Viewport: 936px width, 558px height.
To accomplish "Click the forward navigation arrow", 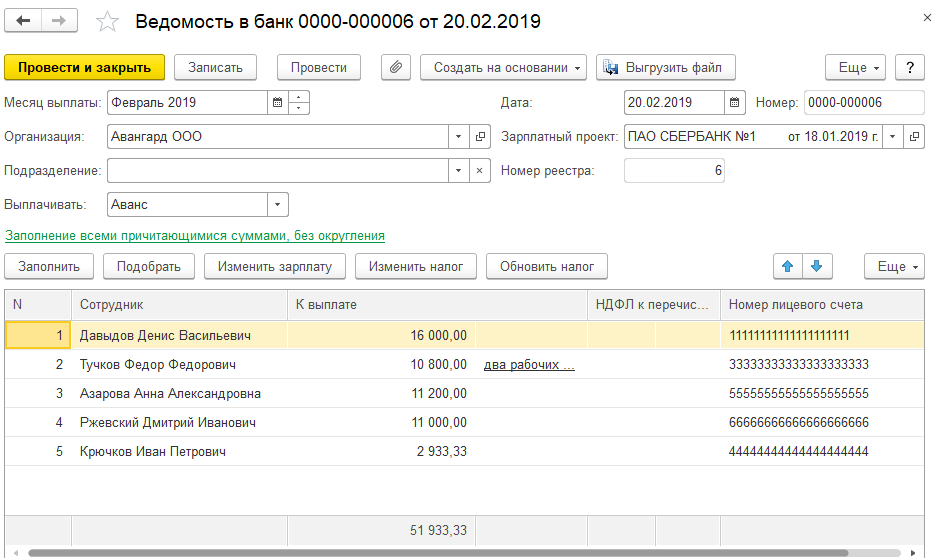I will click(x=59, y=21).
